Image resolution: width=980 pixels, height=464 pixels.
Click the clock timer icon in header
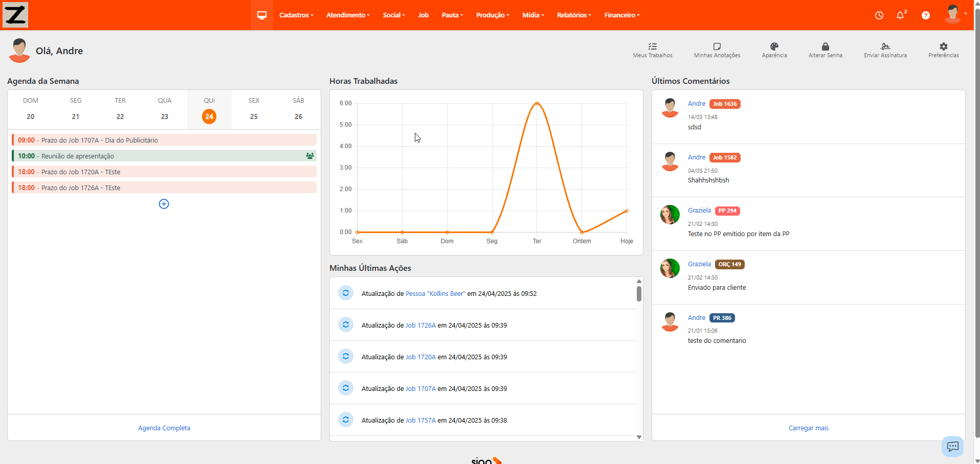(x=879, y=15)
